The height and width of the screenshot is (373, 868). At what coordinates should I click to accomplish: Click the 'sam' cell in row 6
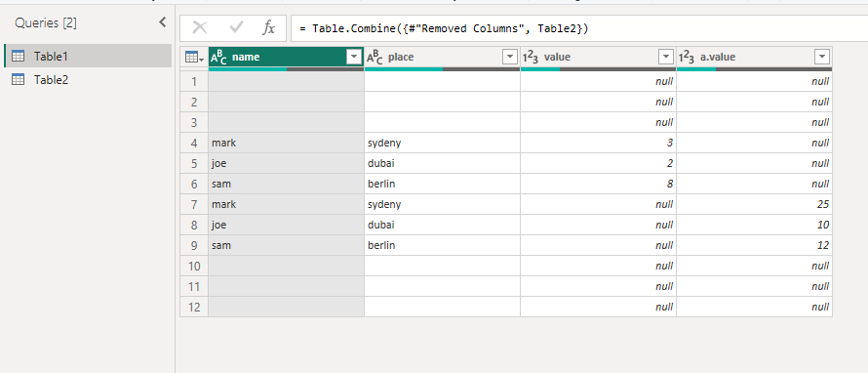pyautogui.click(x=286, y=184)
